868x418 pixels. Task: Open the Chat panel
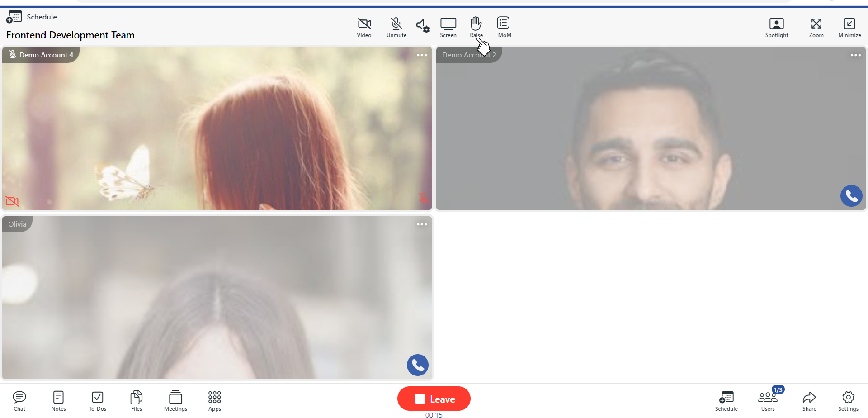[19, 401]
